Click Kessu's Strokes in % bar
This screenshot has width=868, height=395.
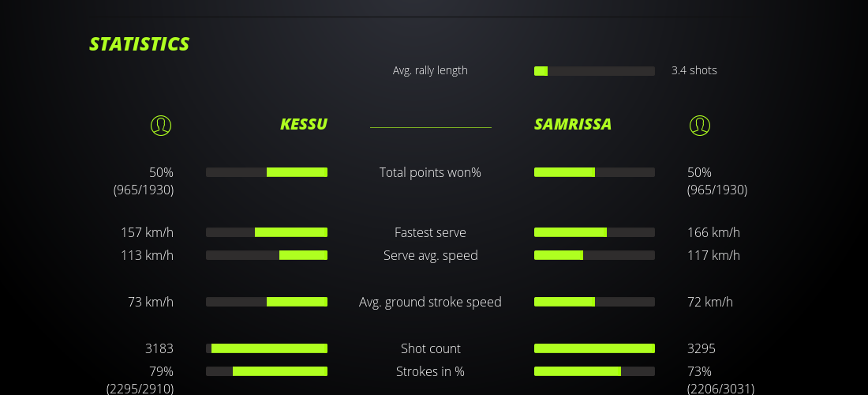[x=267, y=371]
